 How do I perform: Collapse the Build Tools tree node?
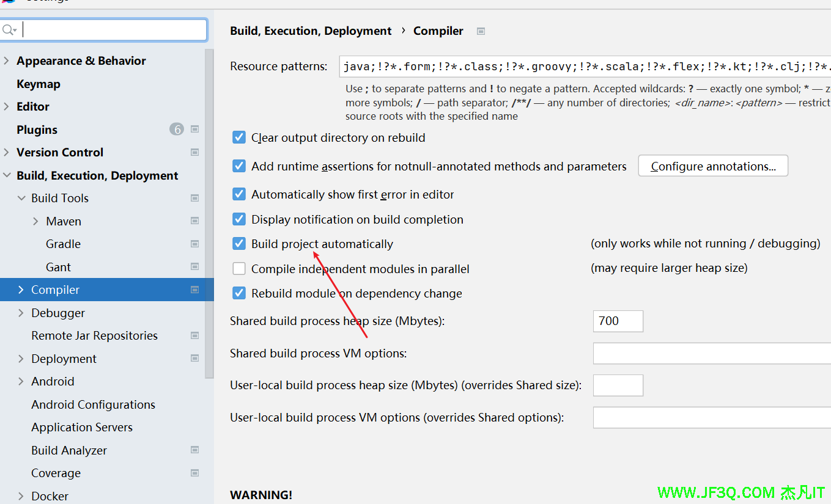21,198
